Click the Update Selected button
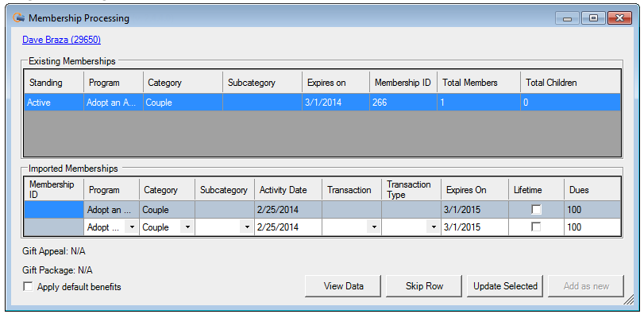 coord(505,286)
